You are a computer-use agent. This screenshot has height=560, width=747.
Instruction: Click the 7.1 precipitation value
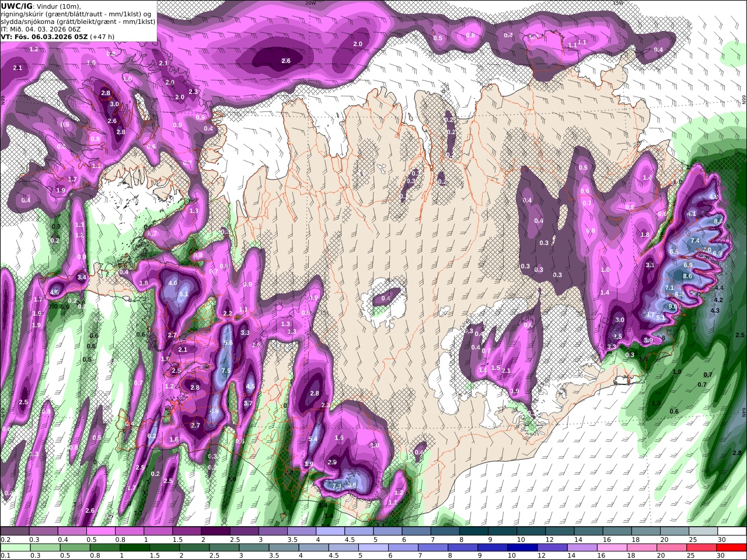pos(669,288)
